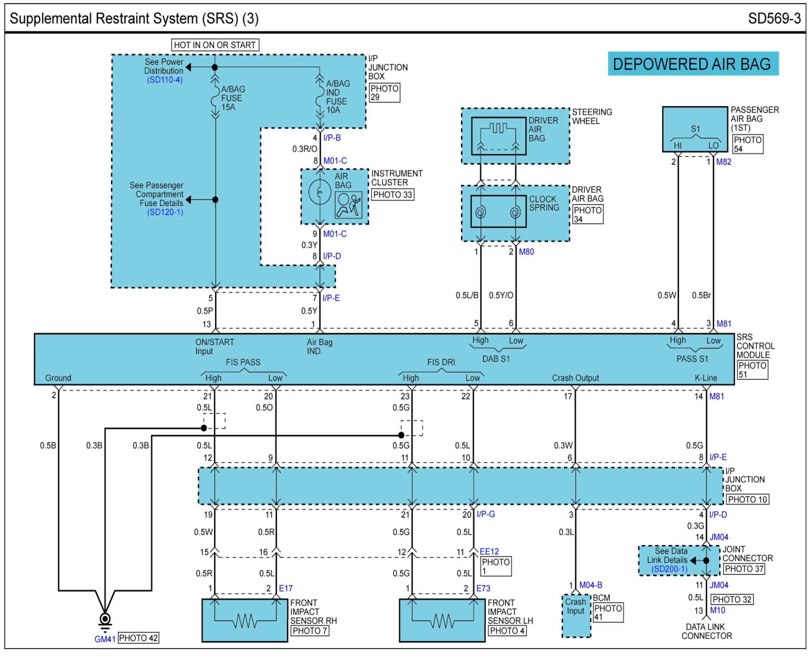Screen dimensions: 812x657
Task: Follow the SD200-1 data link details
Action: pyautogui.click(x=669, y=569)
